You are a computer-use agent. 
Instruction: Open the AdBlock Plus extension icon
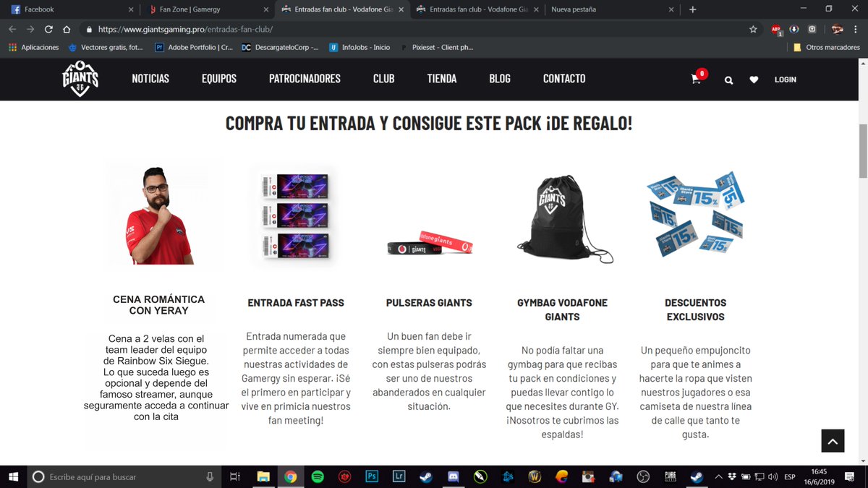coord(776,30)
